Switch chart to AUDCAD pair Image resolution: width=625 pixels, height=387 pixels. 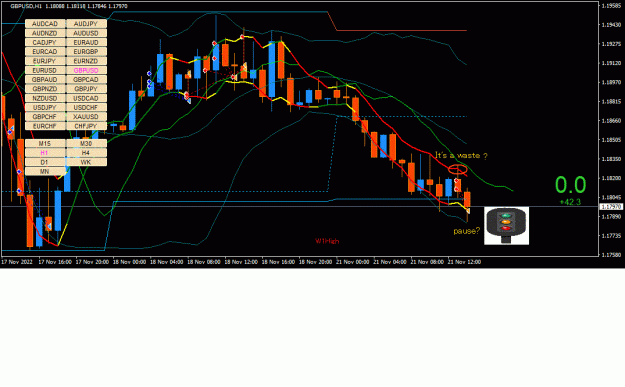[45, 24]
